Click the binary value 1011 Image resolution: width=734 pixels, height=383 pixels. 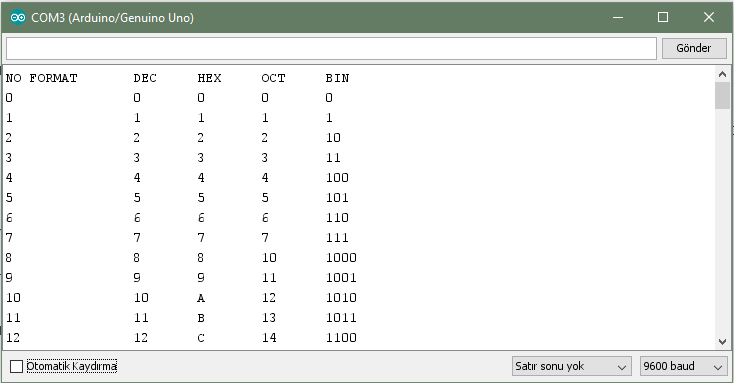(341, 318)
